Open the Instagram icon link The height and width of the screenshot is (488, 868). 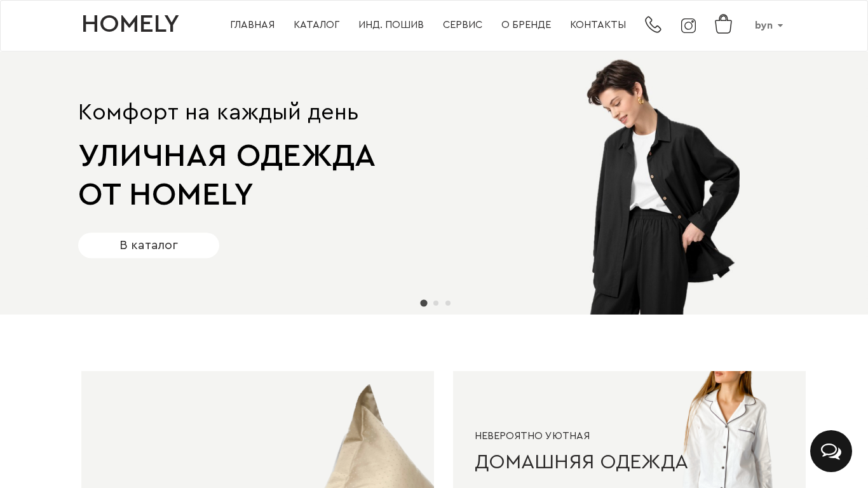click(688, 25)
